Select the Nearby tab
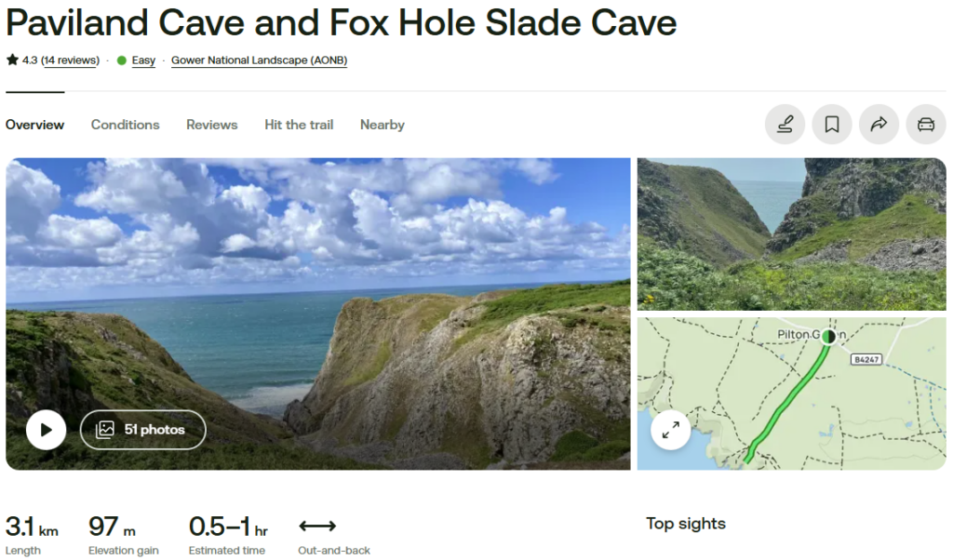Viewport: 953px width, 560px height. point(382,125)
